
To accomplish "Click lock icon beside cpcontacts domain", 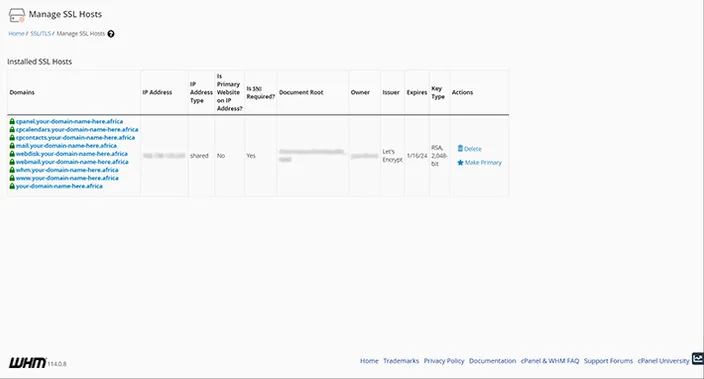I will [x=12, y=137].
